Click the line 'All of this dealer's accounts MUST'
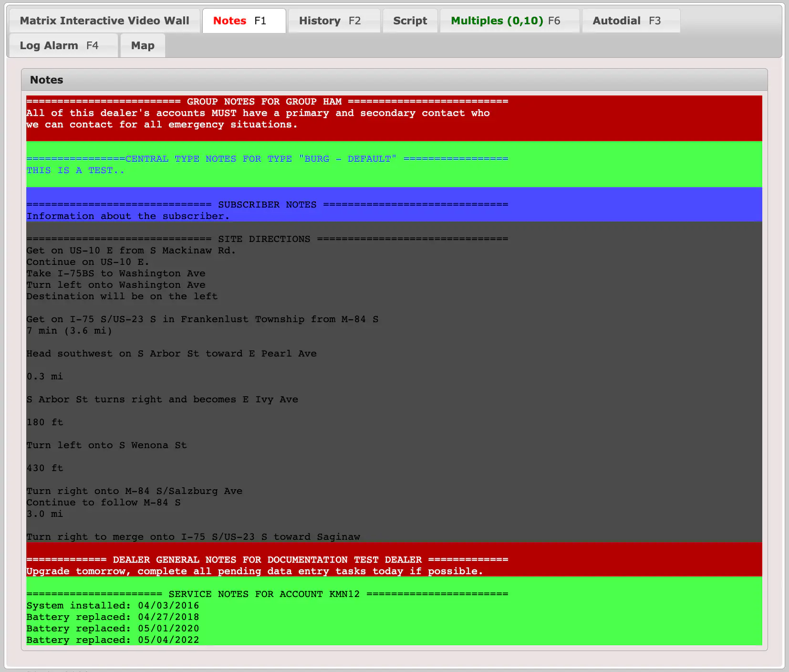 click(258, 113)
